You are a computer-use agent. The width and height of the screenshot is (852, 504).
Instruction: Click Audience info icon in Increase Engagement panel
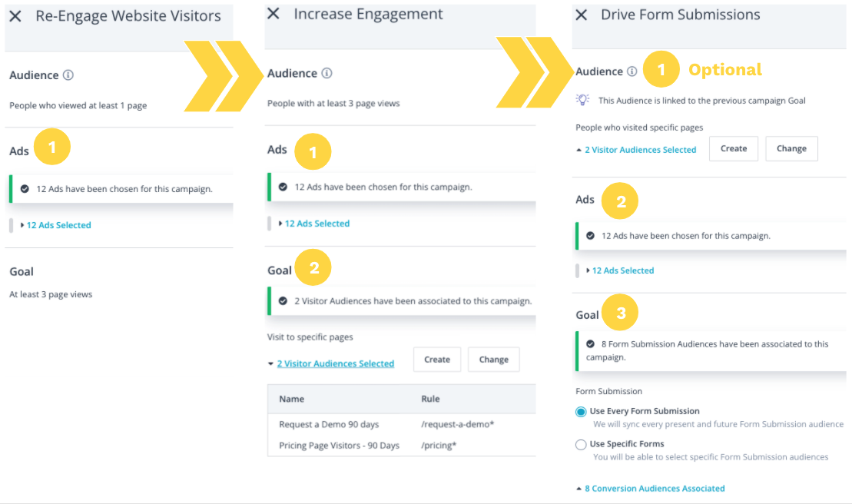click(x=327, y=74)
